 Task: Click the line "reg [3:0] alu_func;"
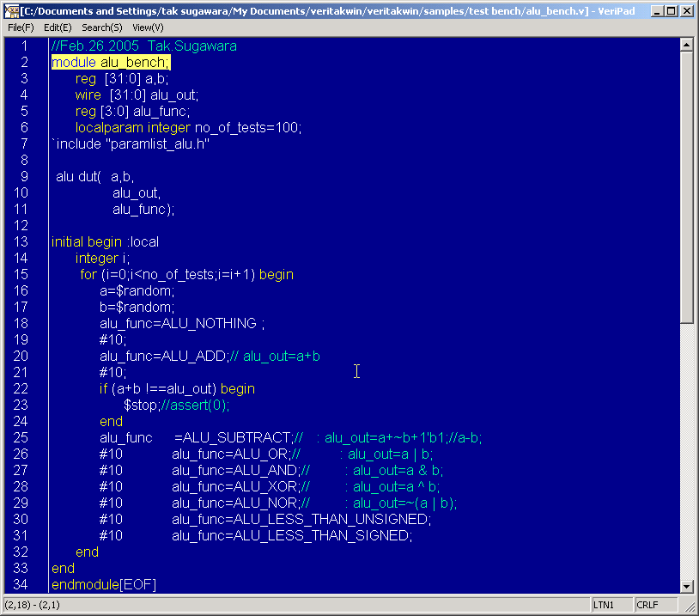pos(133,112)
